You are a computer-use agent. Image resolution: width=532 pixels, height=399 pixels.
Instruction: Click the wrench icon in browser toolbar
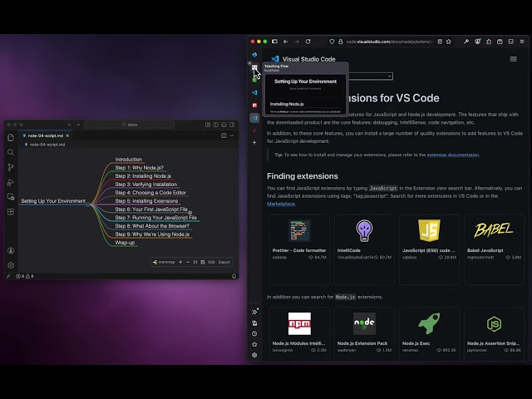click(466, 42)
